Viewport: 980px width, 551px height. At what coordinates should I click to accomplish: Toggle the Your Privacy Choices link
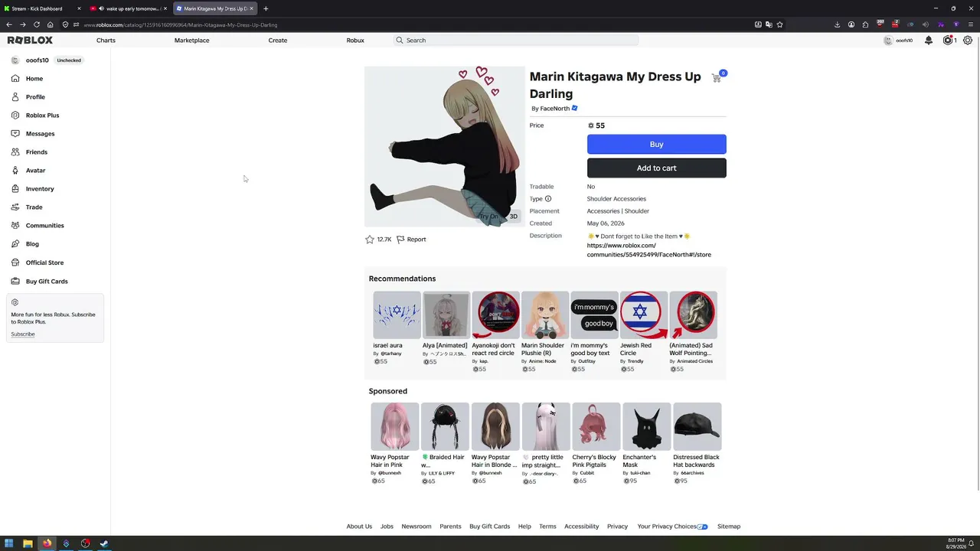point(672,527)
